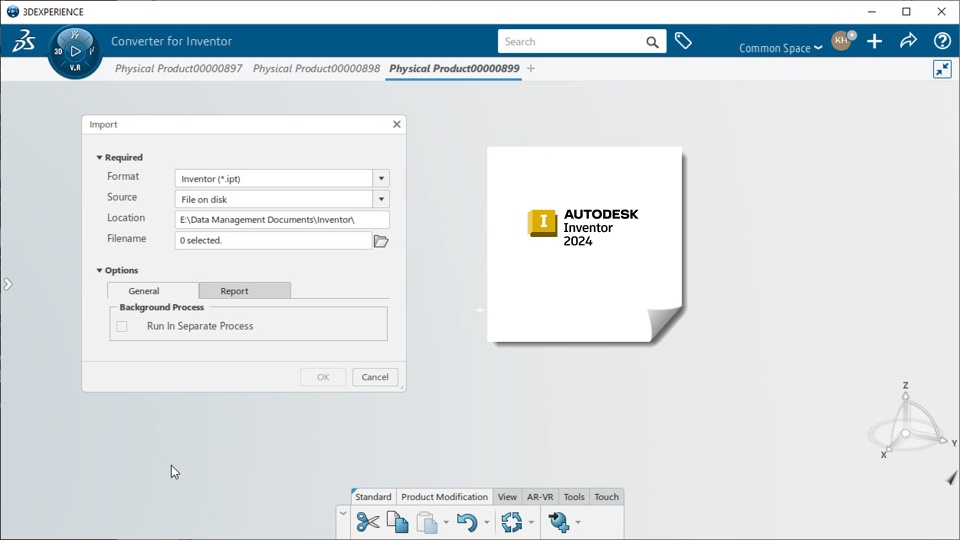Image resolution: width=960 pixels, height=540 pixels.
Task: Open the Undo history dropdown arrow
Action: pos(487,522)
